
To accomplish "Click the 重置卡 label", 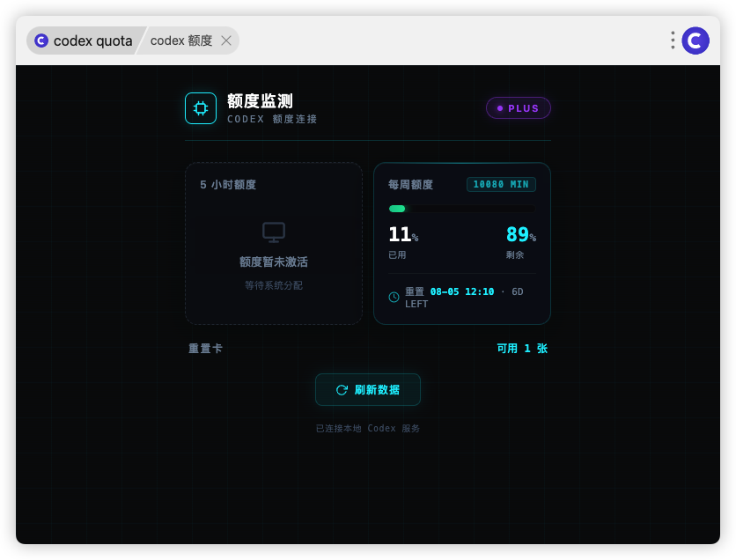I will [x=205, y=349].
